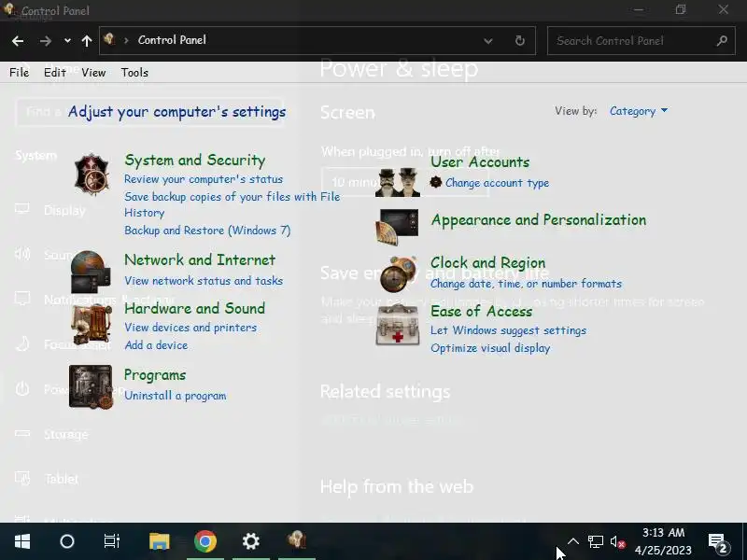Go back with the back arrow
This screenshot has height=560, width=747.
18,41
